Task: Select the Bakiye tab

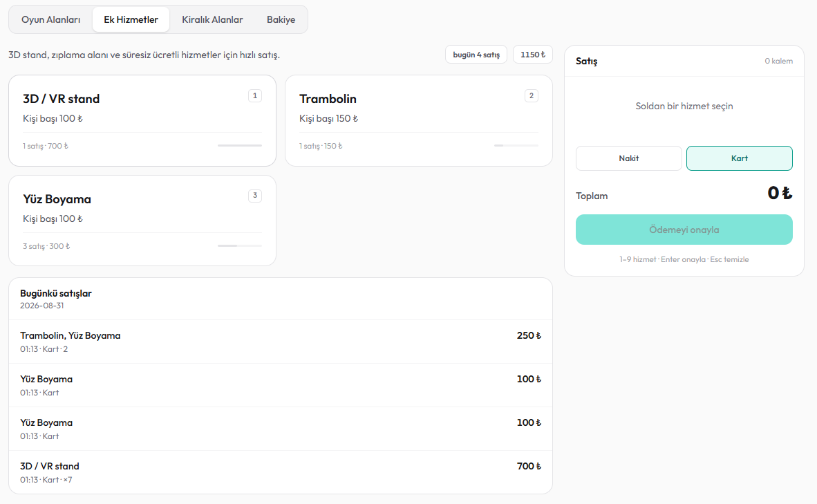Action: (x=281, y=20)
